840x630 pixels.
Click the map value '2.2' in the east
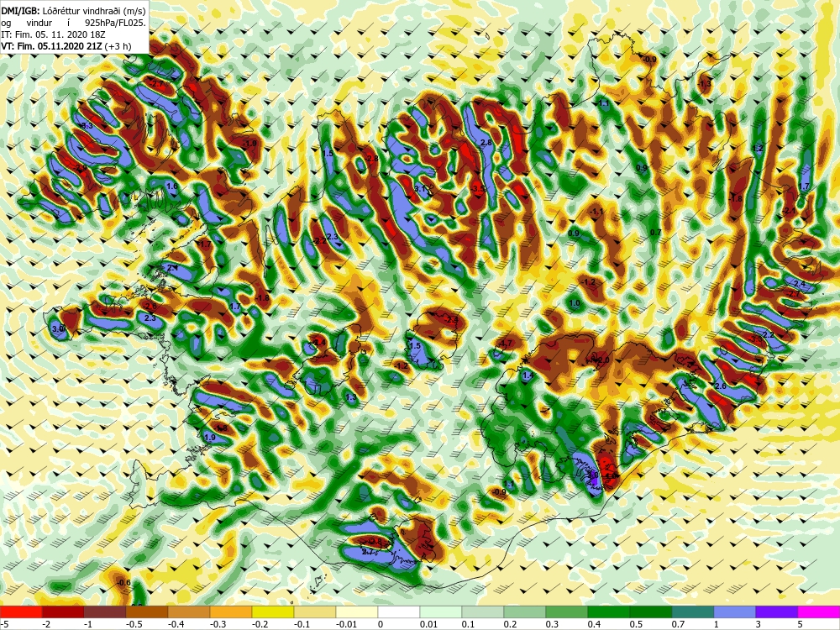[769, 334]
